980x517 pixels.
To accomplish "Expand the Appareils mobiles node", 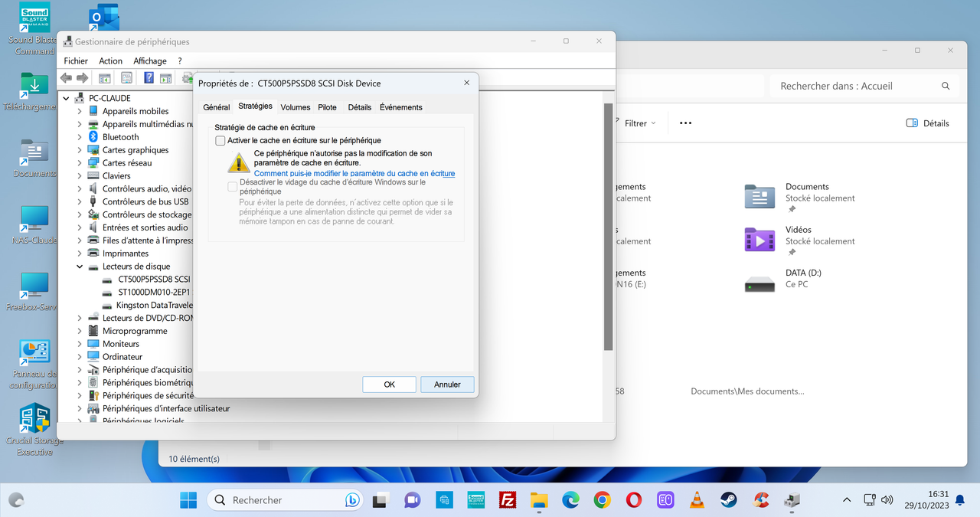I will [80, 111].
